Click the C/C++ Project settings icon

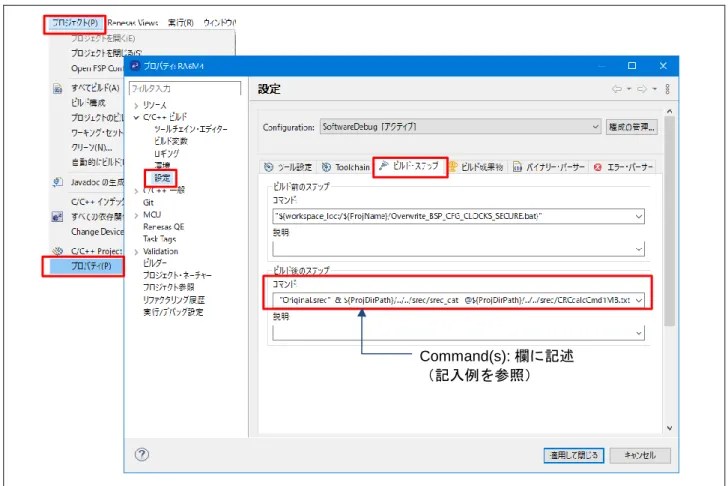[x=58, y=251]
